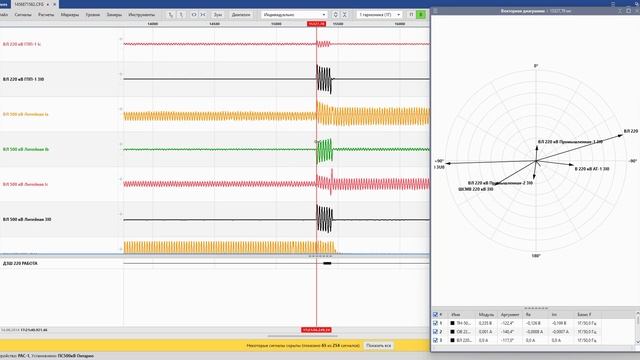Sort vector table by Имя column

[x=456, y=315]
